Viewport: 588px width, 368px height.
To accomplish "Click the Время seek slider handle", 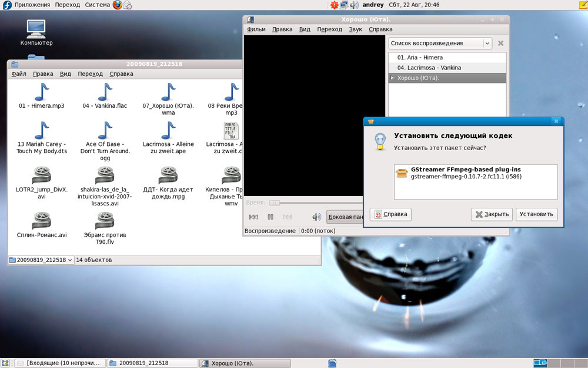I will click(x=274, y=203).
